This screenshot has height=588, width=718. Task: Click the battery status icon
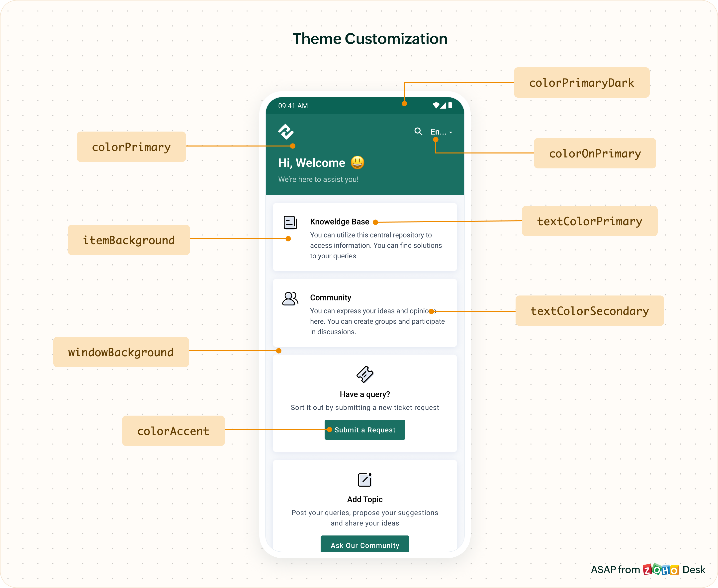[450, 105]
